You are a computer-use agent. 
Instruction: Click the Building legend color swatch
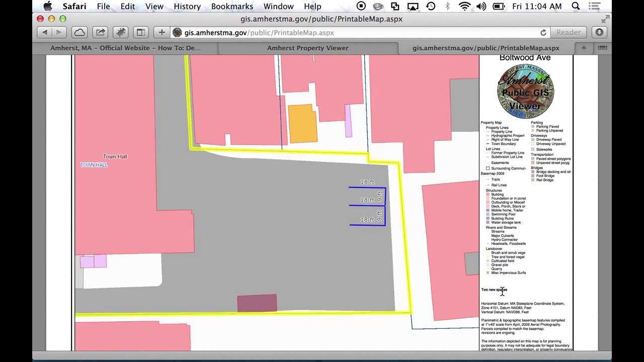[488, 195]
